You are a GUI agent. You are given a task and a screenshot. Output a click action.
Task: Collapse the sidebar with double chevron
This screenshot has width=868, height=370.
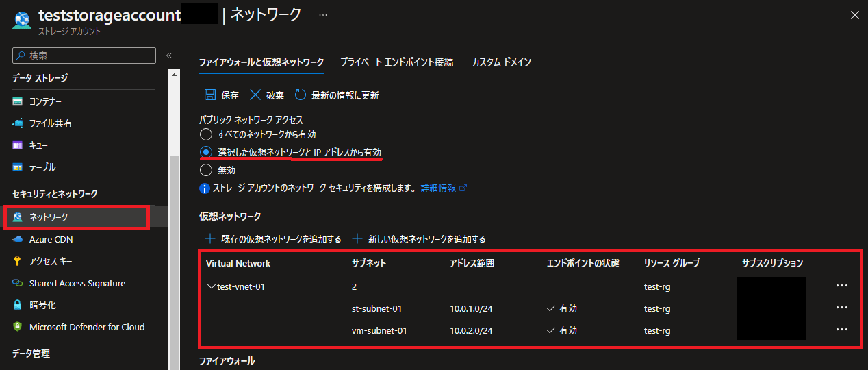169,56
